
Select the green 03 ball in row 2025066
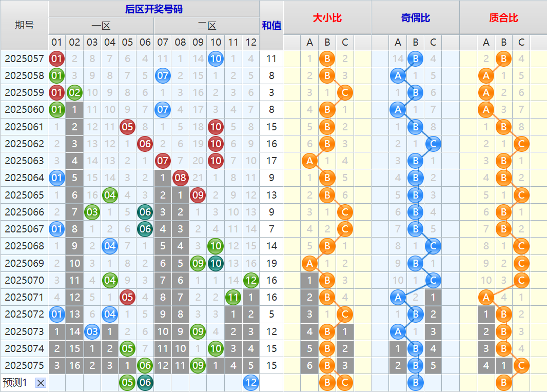click(x=92, y=212)
